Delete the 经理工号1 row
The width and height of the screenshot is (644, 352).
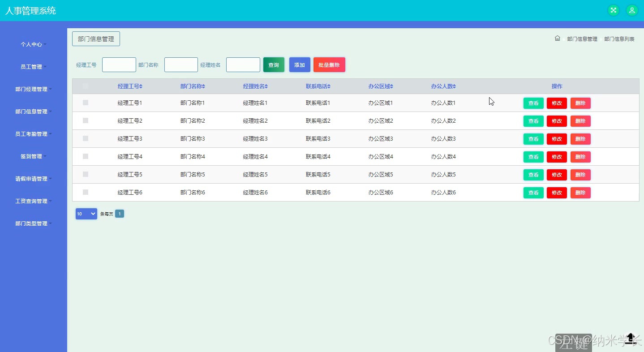pyautogui.click(x=580, y=103)
